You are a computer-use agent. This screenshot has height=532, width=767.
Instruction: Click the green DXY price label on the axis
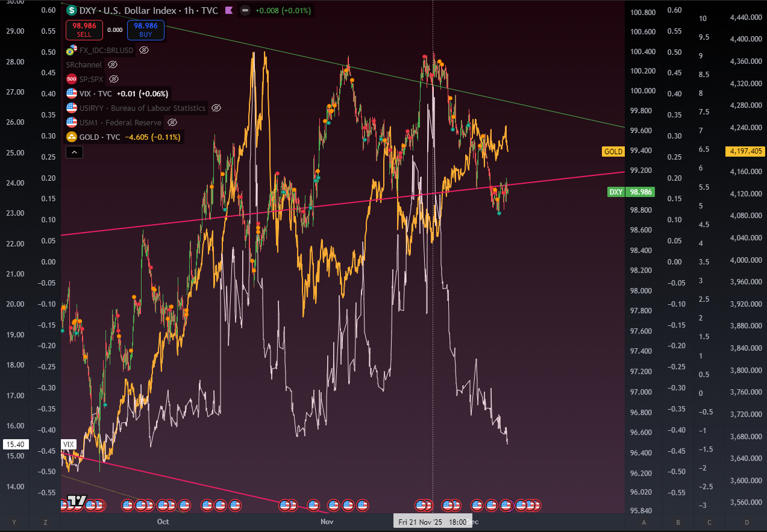(x=631, y=192)
